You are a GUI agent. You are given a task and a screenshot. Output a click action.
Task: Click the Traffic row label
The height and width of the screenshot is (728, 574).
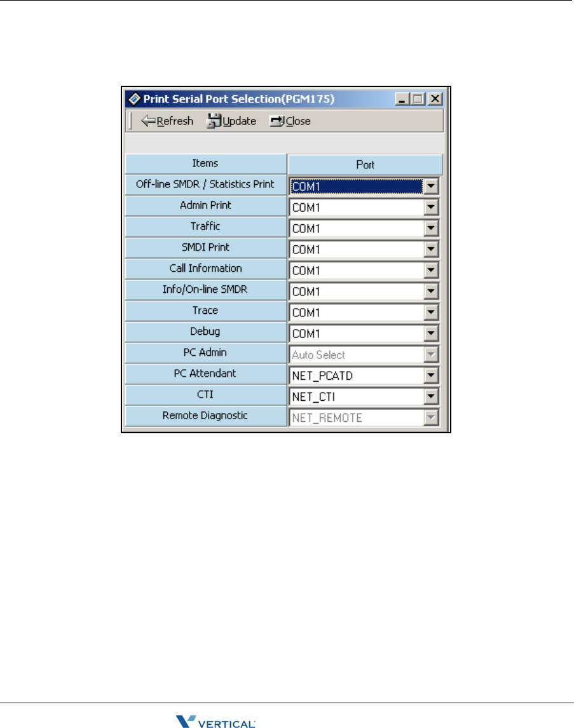(x=206, y=226)
